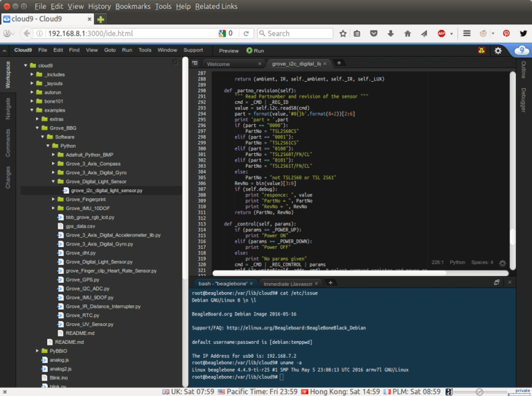Click the Pinterest icon in the toolbar
Screen dimensions: 532x396
(506, 33)
